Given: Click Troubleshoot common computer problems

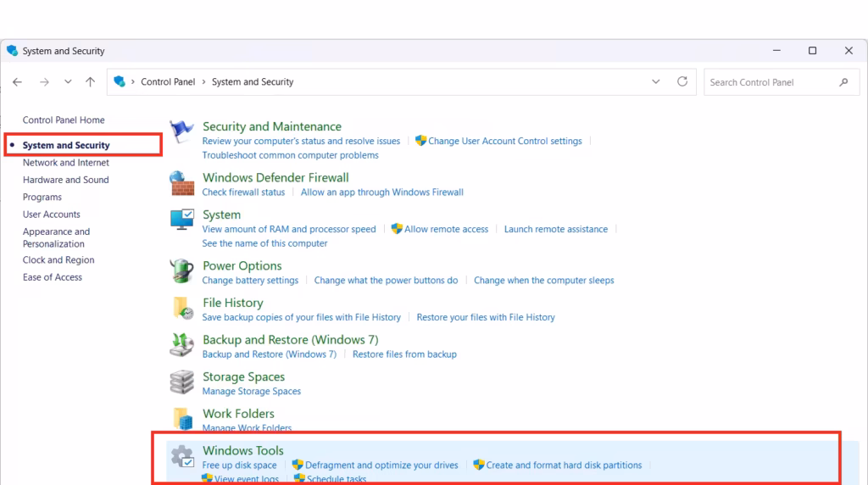Looking at the screenshot, I should coord(290,155).
